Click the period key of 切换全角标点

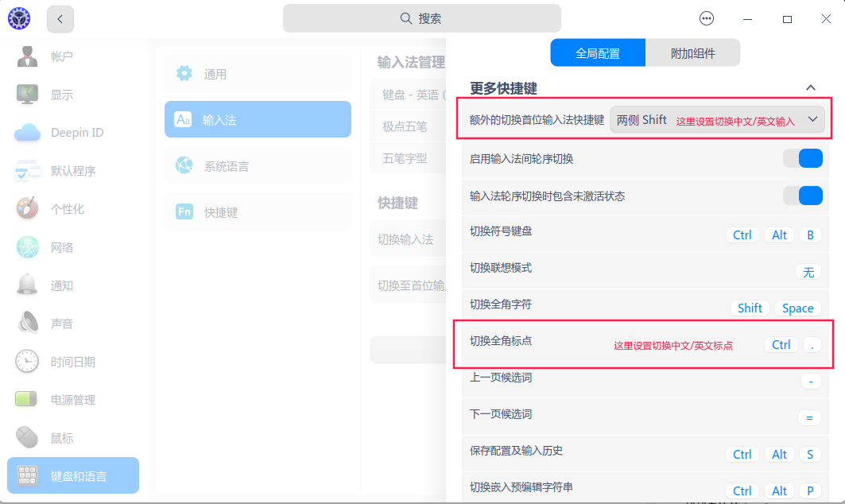pyautogui.click(x=812, y=344)
